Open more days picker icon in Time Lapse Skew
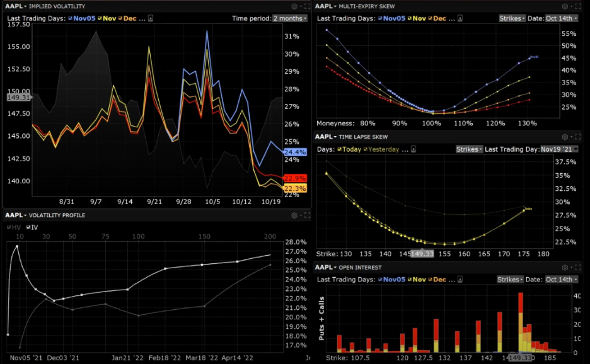Image resolution: width=590 pixels, height=364 pixels. (413, 149)
